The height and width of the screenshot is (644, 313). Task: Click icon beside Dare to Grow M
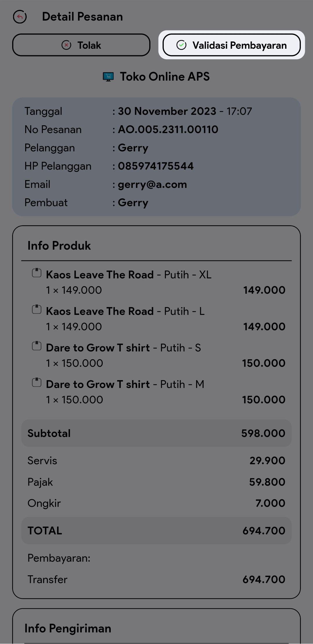click(x=37, y=383)
